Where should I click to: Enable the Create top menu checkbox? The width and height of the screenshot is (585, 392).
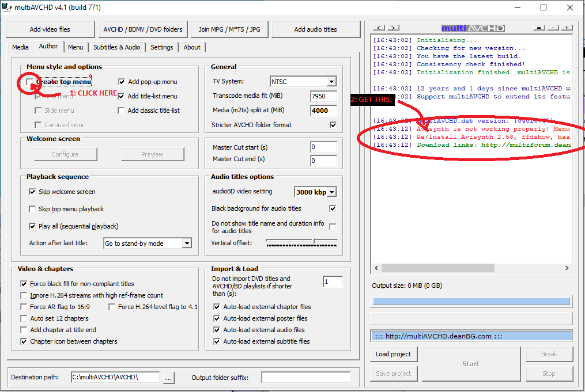pos(29,82)
